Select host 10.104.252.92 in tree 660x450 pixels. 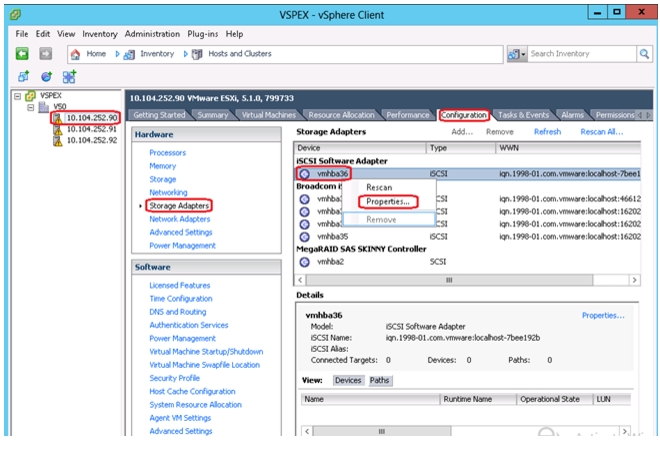coord(92,140)
